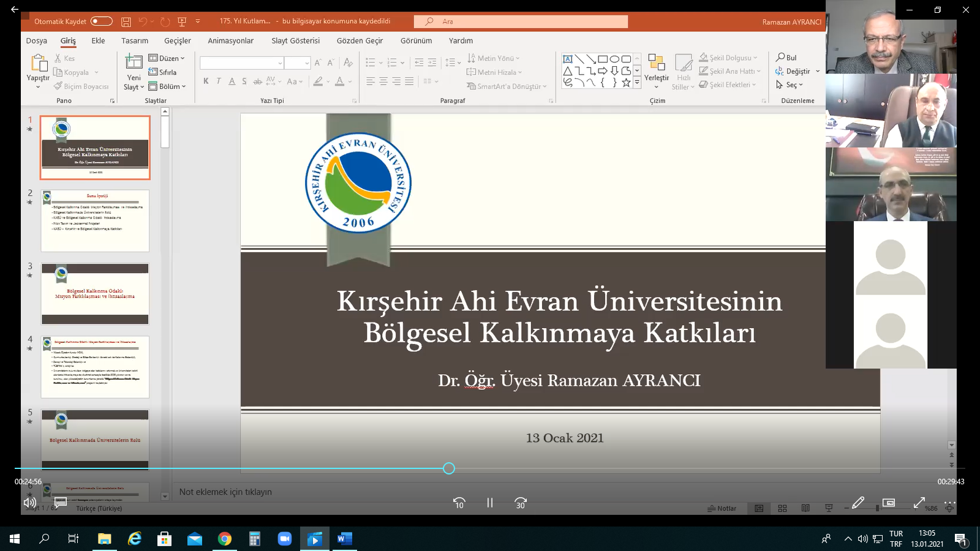Skip forward 30 seconds in the video

(521, 503)
